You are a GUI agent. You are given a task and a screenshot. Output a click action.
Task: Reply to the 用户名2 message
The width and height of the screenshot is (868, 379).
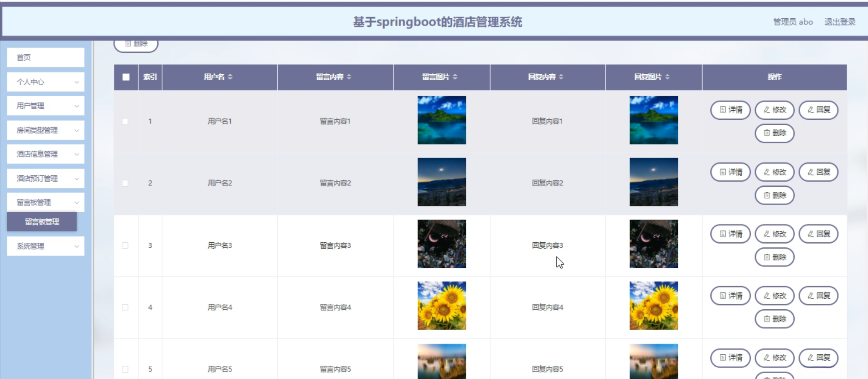[819, 172]
